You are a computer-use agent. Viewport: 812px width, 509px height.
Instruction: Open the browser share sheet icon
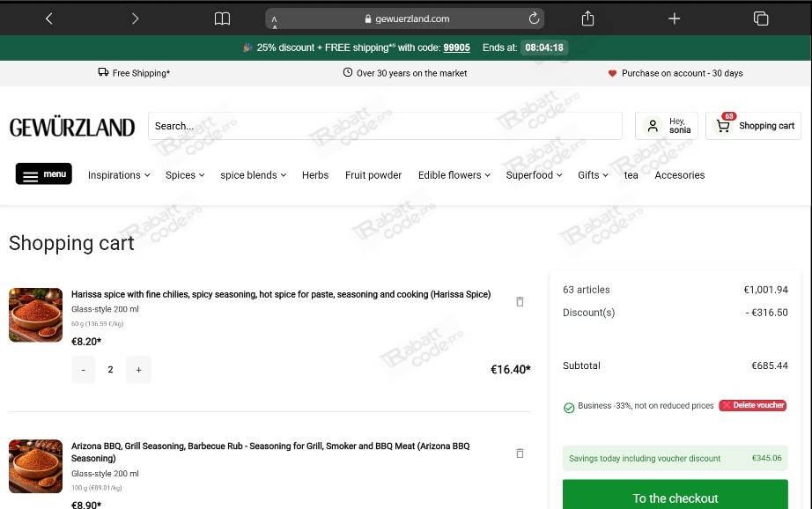[x=587, y=18]
